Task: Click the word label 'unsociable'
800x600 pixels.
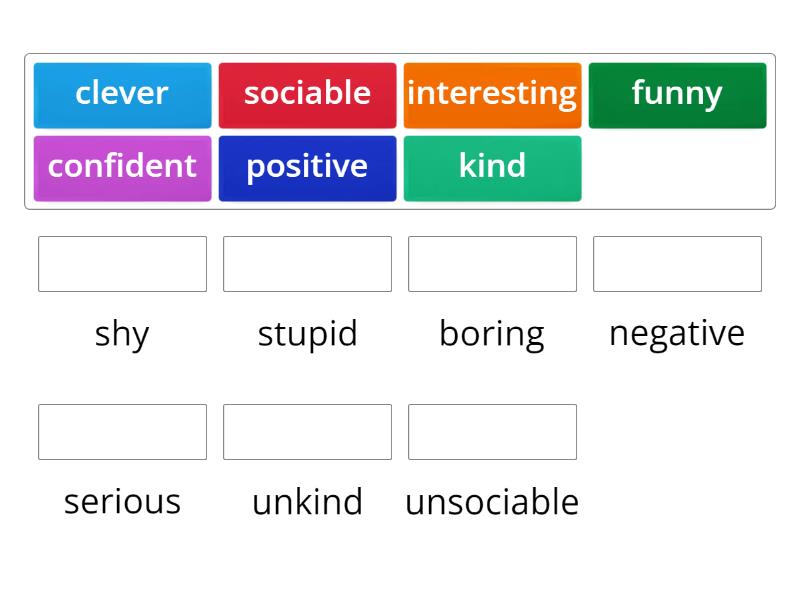Action: [492, 502]
